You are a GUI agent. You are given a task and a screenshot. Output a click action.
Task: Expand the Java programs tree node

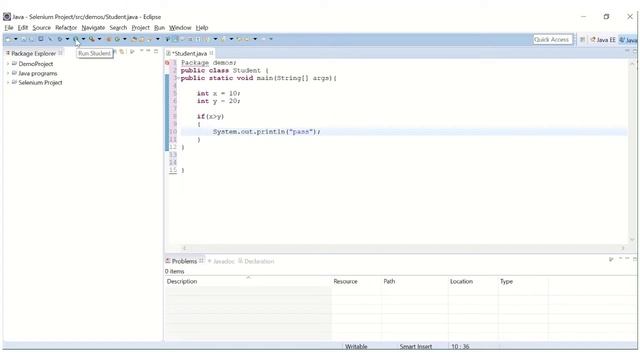[8, 73]
